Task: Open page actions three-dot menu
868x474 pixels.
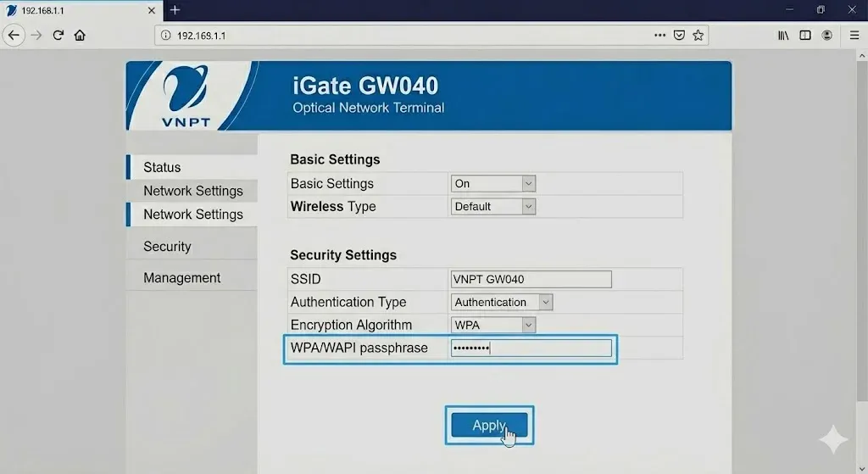Action: point(659,35)
